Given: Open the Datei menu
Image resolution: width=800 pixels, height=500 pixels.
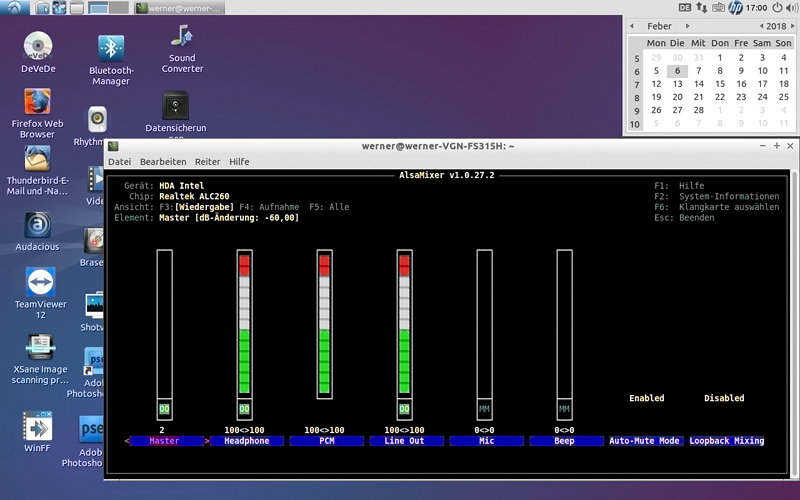Looking at the screenshot, I should [x=119, y=162].
